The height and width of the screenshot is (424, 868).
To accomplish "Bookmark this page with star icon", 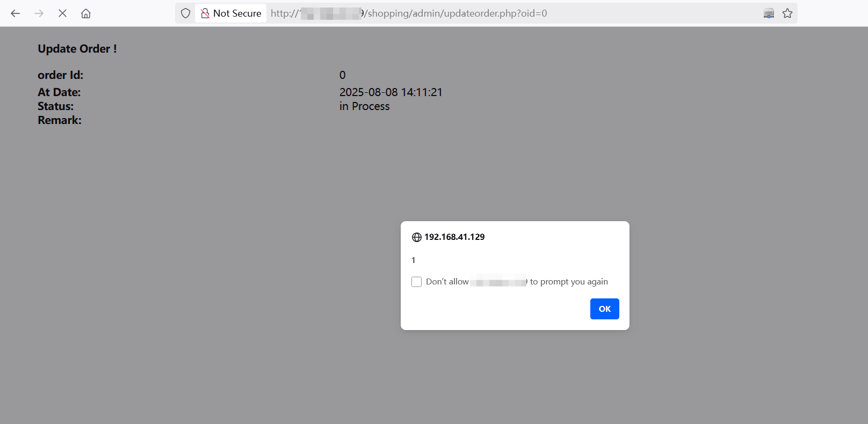I will [787, 13].
